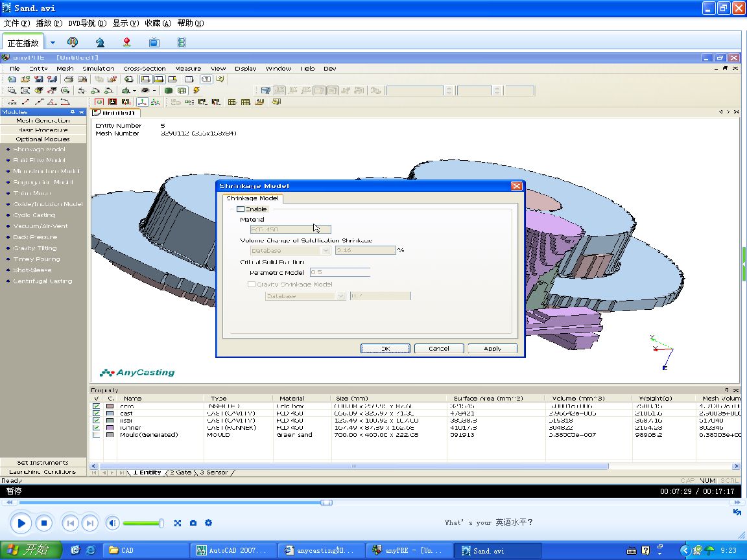Click the snapshot camera icon
Screen dimensions: 747x560
[193, 523]
